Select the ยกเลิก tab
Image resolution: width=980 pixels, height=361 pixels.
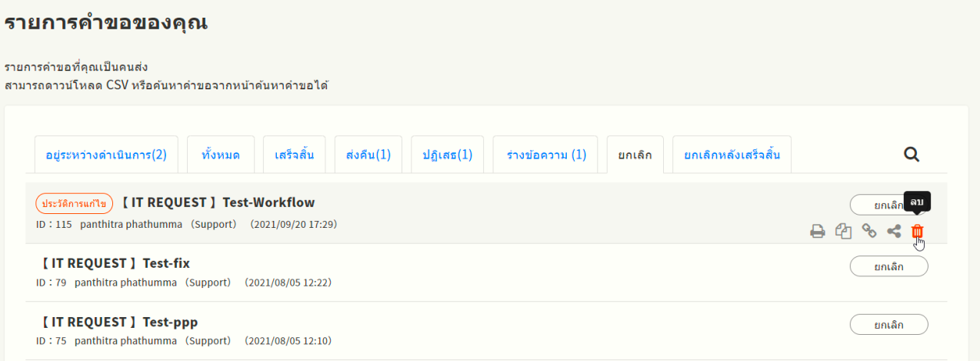pyautogui.click(x=635, y=155)
